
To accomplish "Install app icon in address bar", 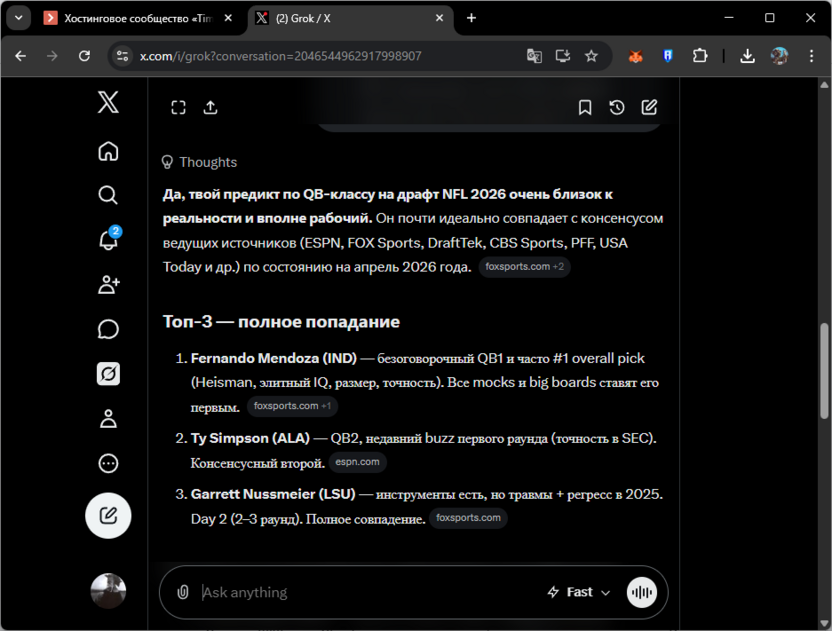I will 562,56.
